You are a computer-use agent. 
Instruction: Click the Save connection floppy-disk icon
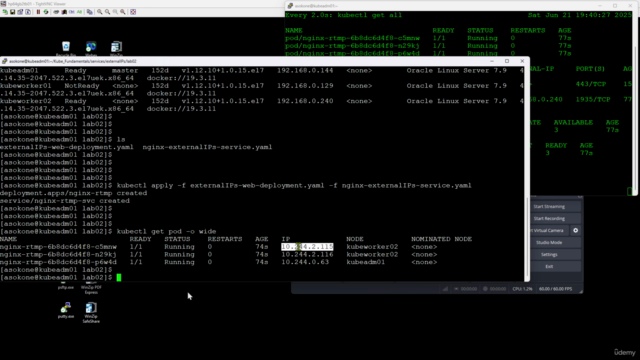click(x=12, y=12)
